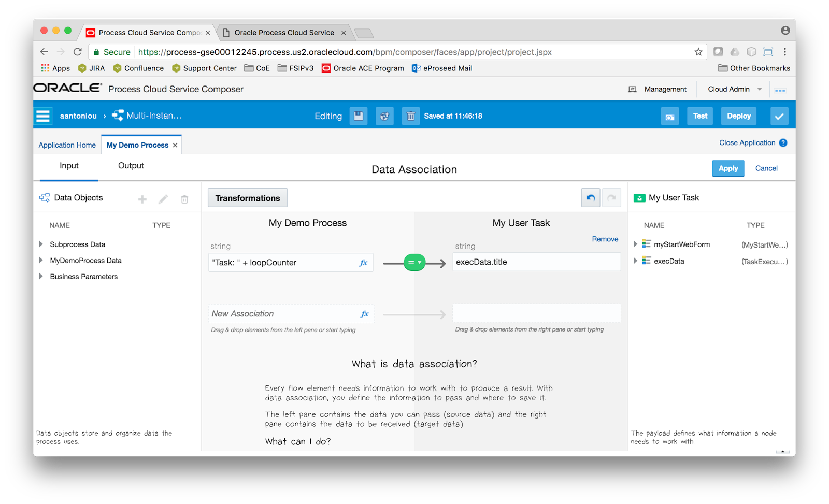This screenshot has width=829, height=504.
Task: Click the help question mark icon
Action: click(783, 143)
